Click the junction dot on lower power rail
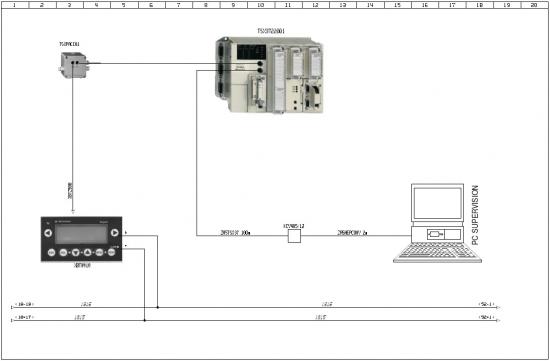 (145, 320)
